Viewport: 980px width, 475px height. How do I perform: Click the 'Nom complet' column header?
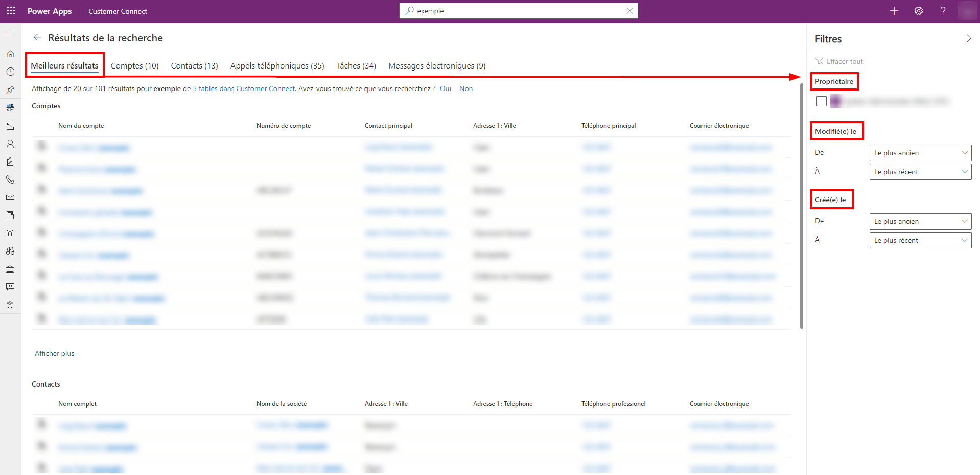tap(78, 404)
